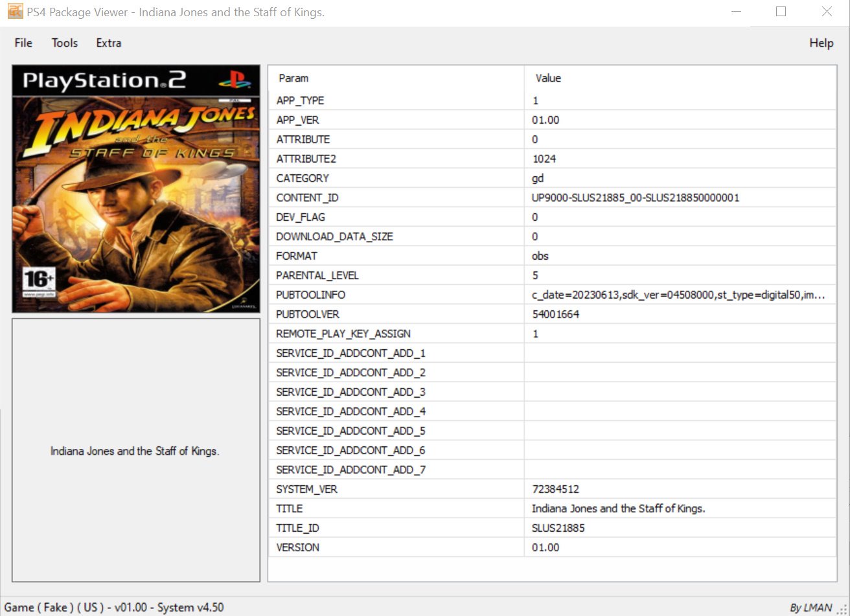
Task: Select the SERVICE_ID_ADDCONT_ADD_1 row
Action: click(x=552, y=353)
